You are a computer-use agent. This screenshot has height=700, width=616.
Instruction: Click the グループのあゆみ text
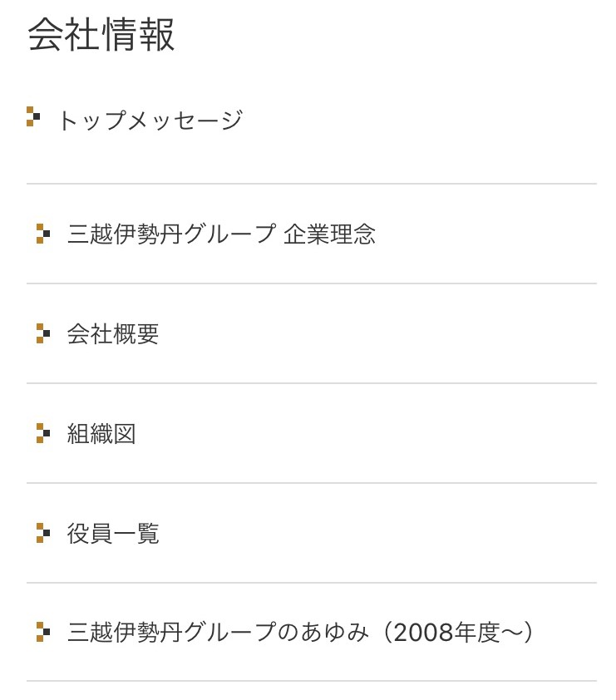(276, 632)
